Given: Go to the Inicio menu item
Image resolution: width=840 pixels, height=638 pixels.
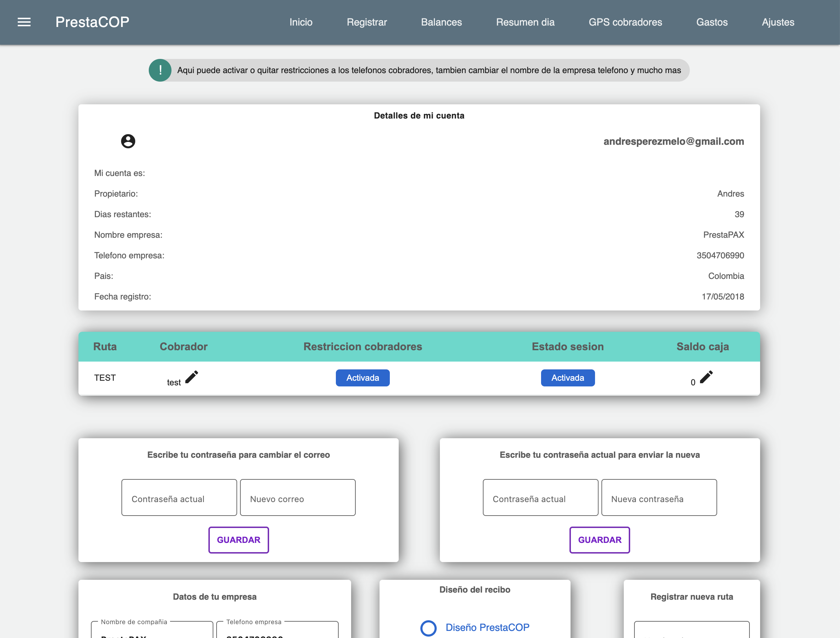Looking at the screenshot, I should (301, 22).
